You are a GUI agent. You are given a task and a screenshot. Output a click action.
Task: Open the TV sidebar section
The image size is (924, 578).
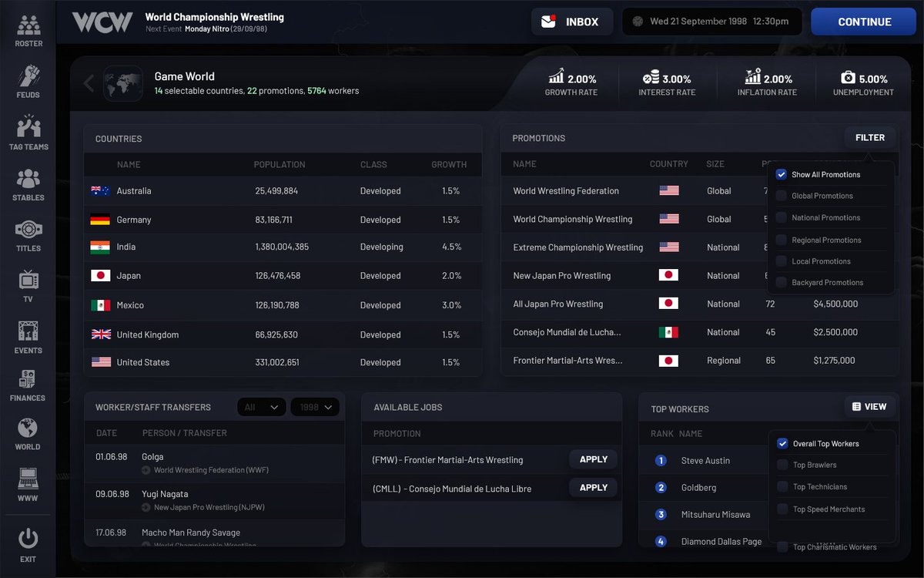pos(28,286)
